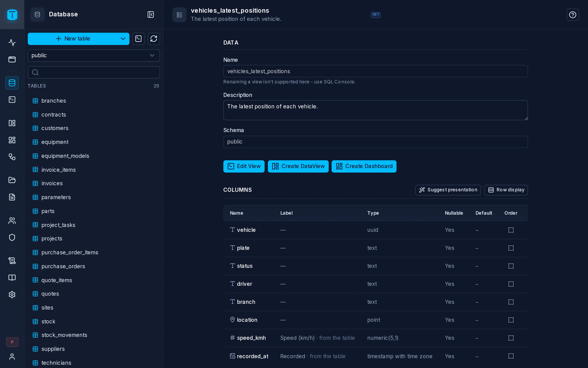Open the branches table in the list
This screenshot has height=368, width=588.
[x=94, y=101]
